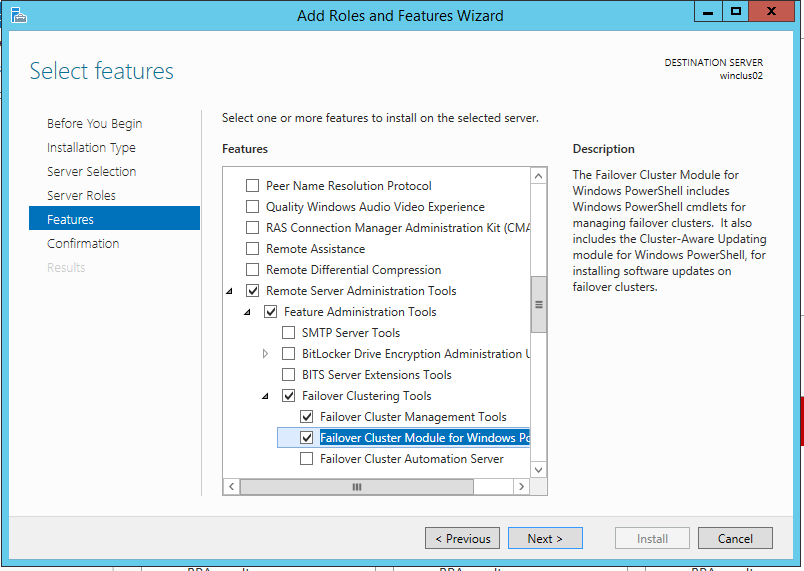Click the horizontal scrollbar right arrow
804x571 pixels.
[521, 486]
